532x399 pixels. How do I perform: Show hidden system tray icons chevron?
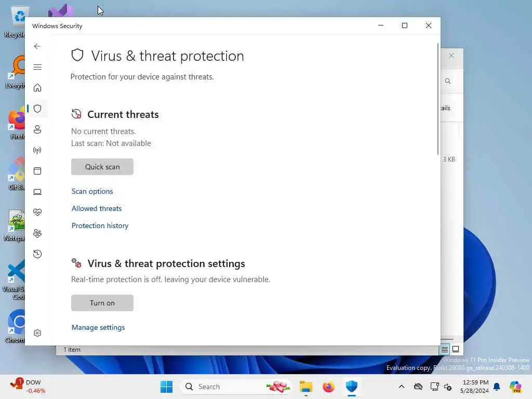tap(402, 387)
